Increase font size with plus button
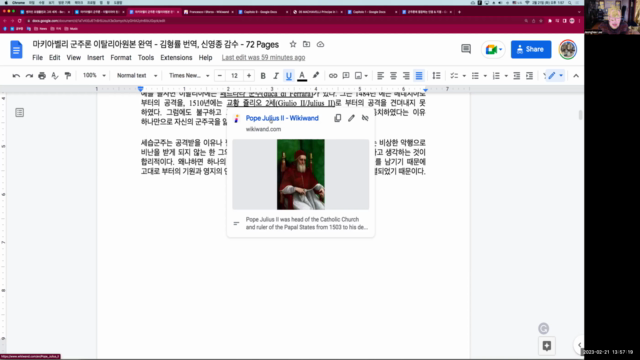 [249, 76]
